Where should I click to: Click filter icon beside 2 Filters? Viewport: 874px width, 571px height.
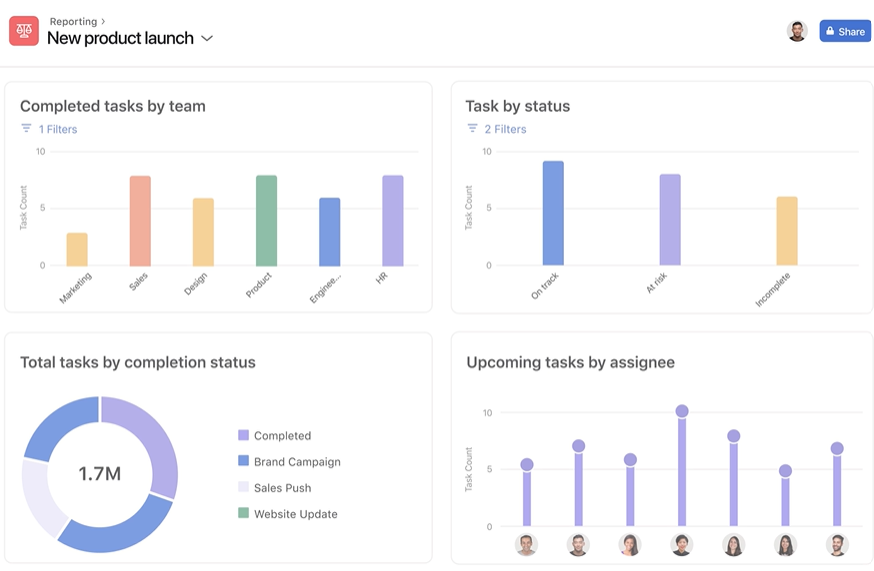coord(472,128)
